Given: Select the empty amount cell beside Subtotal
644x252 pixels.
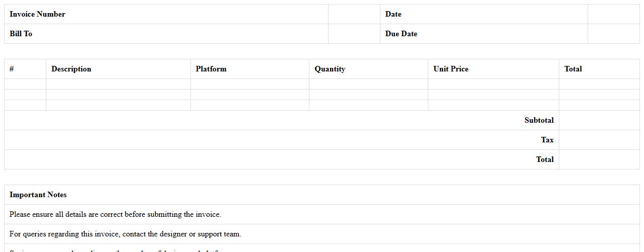Looking at the screenshot, I should 599,120.
